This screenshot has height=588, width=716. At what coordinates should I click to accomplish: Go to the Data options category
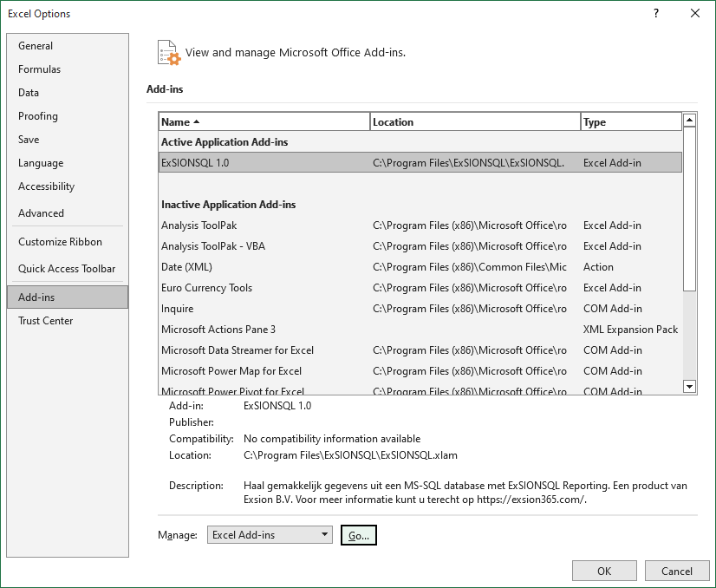pos(68,93)
